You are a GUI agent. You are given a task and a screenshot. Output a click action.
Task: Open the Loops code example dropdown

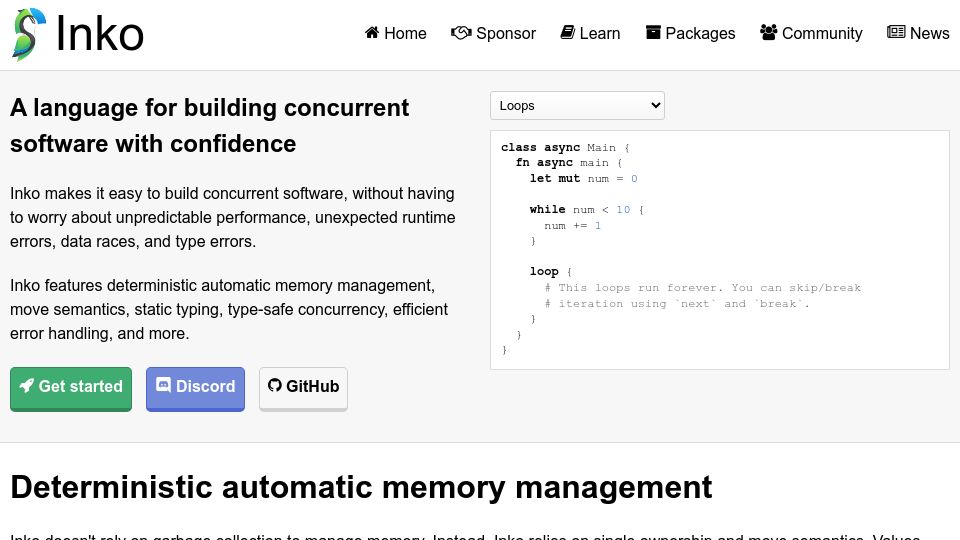tap(577, 105)
